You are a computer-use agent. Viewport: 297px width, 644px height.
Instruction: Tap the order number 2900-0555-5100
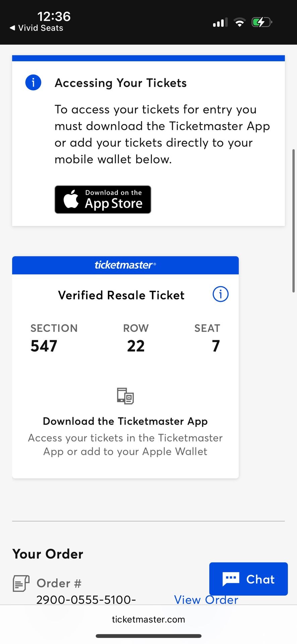tap(86, 600)
